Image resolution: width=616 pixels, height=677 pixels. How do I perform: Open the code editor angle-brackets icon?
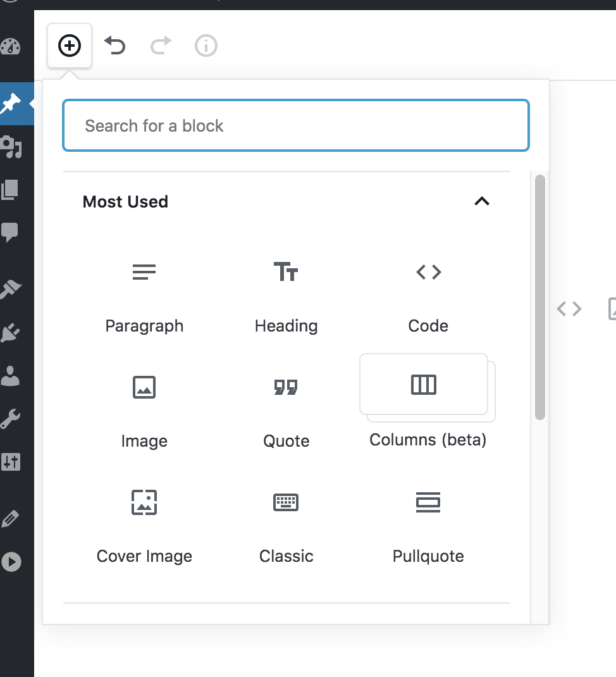(x=569, y=309)
